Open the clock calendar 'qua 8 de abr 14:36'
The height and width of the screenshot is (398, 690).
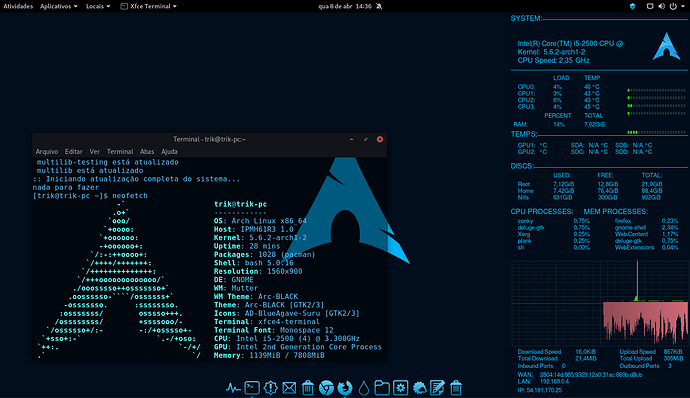pyautogui.click(x=345, y=6)
